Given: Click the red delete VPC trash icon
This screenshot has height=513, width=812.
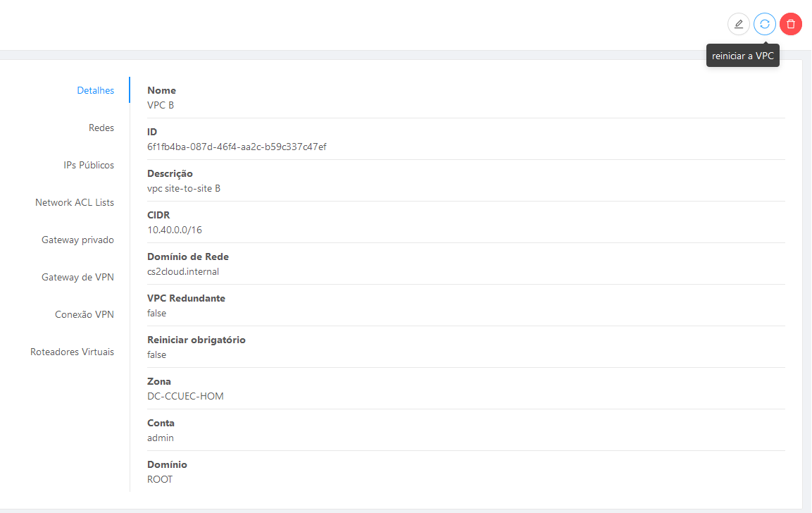Looking at the screenshot, I should coord(791,24).
